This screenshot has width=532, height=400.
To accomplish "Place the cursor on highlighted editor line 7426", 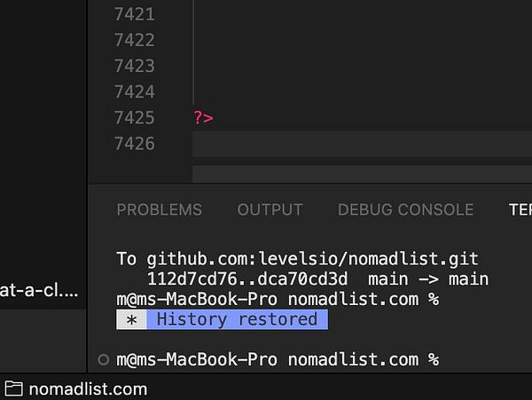I will coord(362,144).
